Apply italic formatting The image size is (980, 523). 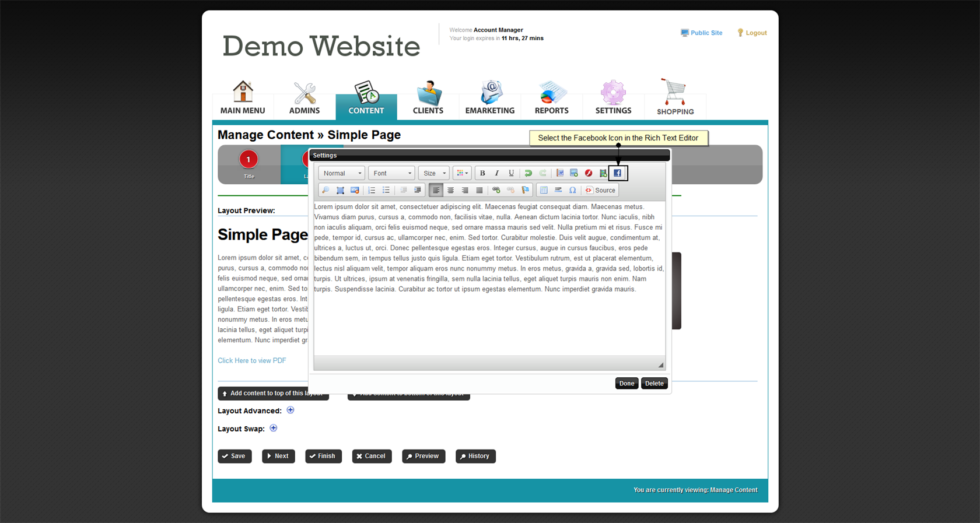[496, 173]
